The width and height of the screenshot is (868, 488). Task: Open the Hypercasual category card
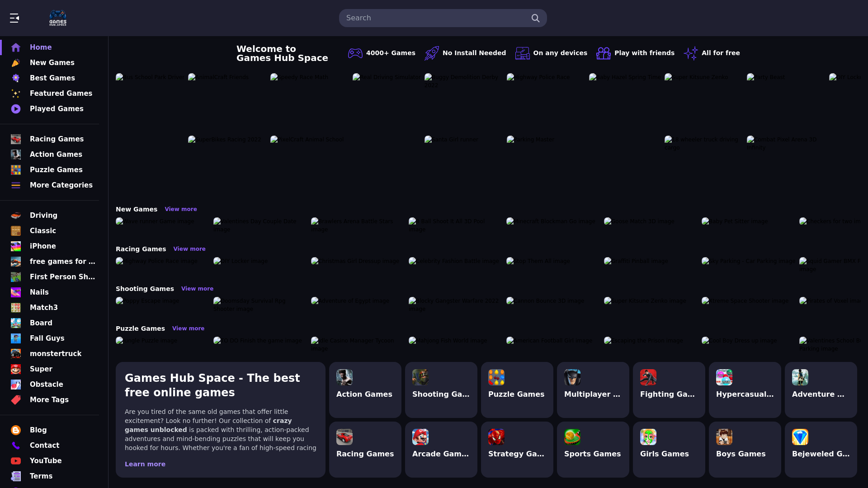(x=745, y=390)
